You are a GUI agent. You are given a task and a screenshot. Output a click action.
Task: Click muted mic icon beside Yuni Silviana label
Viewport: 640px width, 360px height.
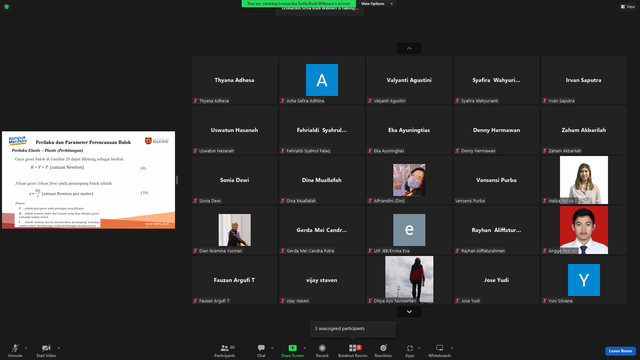click(x=545, y=301)
